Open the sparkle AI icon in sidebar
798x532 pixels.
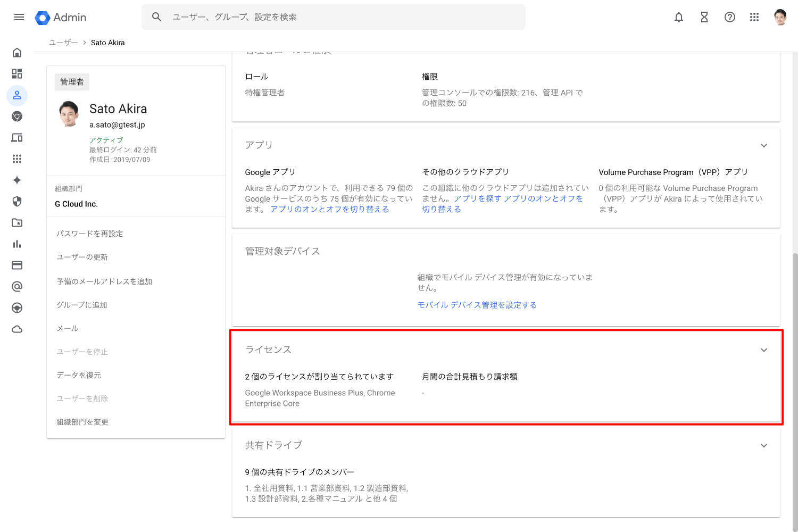click(17, 180)
